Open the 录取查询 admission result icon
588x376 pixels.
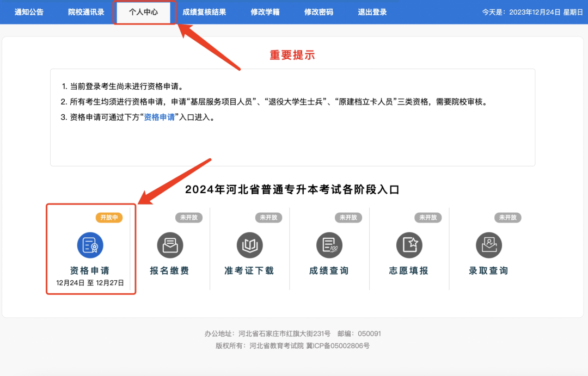point(488,245)
